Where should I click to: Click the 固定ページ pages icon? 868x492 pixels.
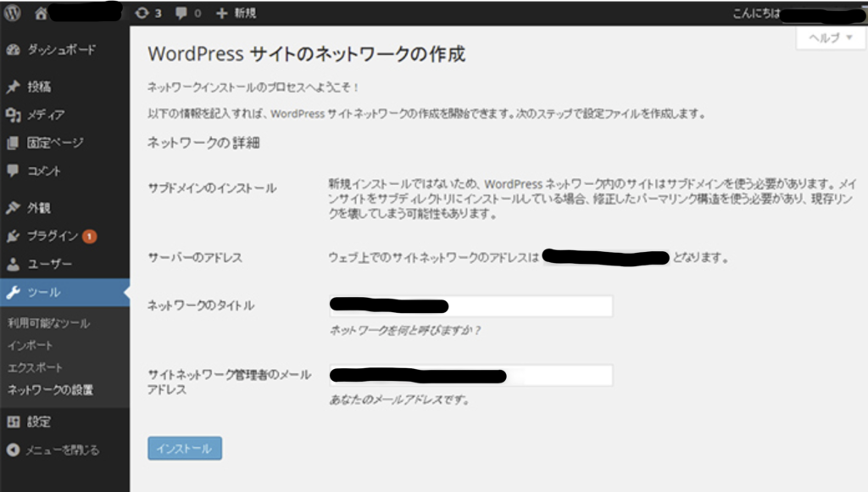pyautogui.click(x=14, y=143)
